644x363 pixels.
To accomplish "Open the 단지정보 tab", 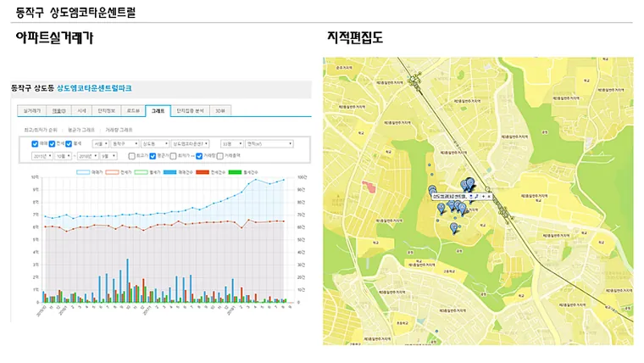I will tap(107, 111).
